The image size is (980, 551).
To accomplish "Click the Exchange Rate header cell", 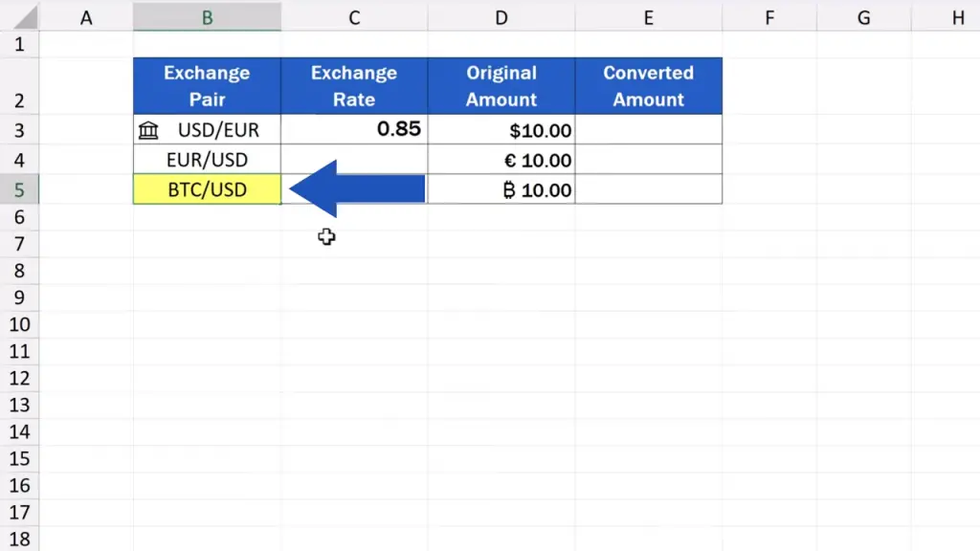I will tap(354, 86).
